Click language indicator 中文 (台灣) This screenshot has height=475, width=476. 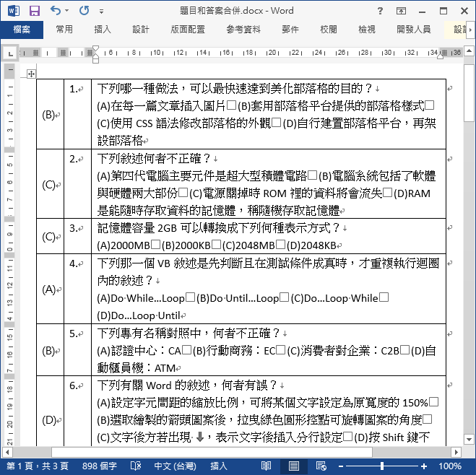coord(176,466)
